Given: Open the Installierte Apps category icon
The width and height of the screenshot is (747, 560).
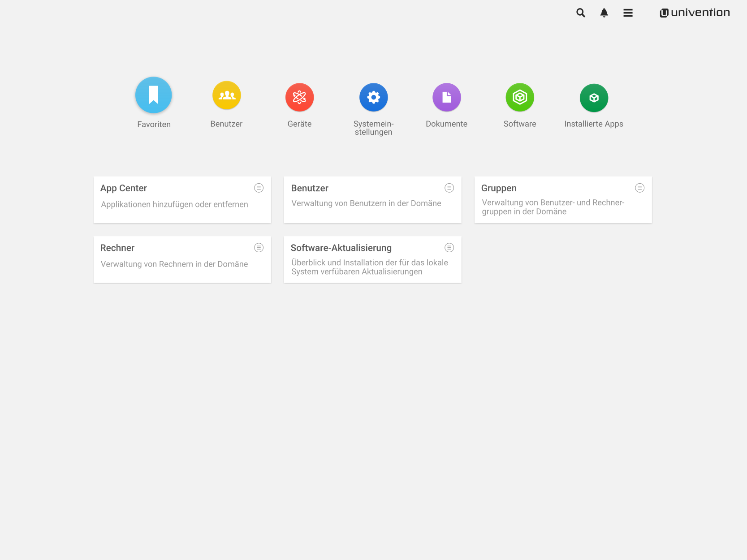Looking at the screenshot, I should click(594, 98).
